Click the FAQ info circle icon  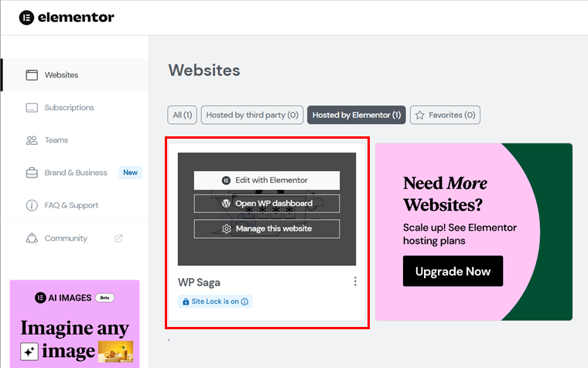point(32,205)
